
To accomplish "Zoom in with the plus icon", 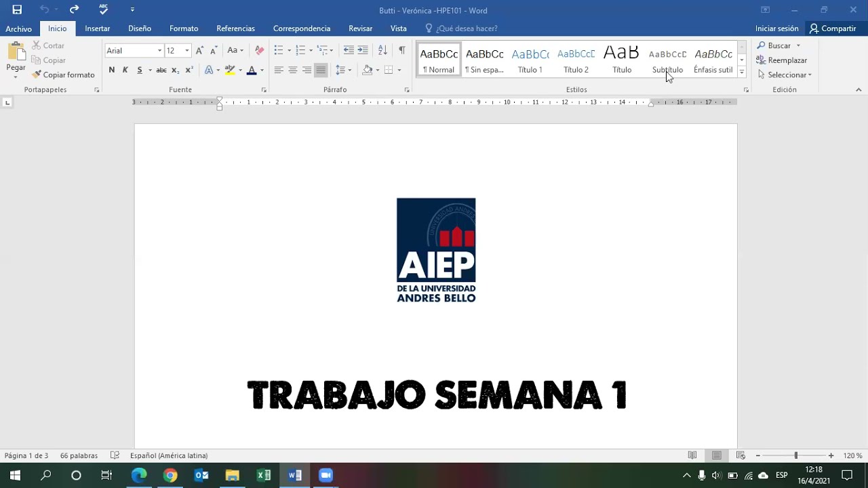I will pyautogui.click(x=831, y=455).
